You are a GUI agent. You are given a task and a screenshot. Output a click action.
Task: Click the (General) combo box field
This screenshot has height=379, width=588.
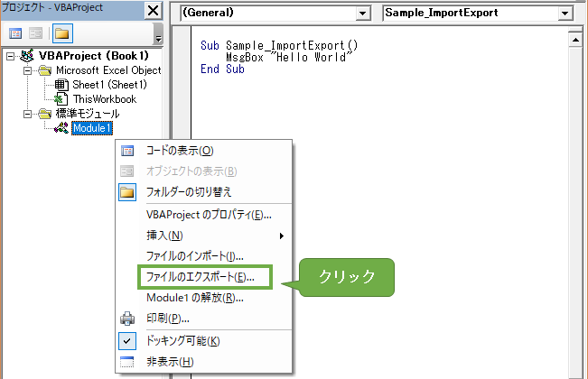(x=275, y=14)
